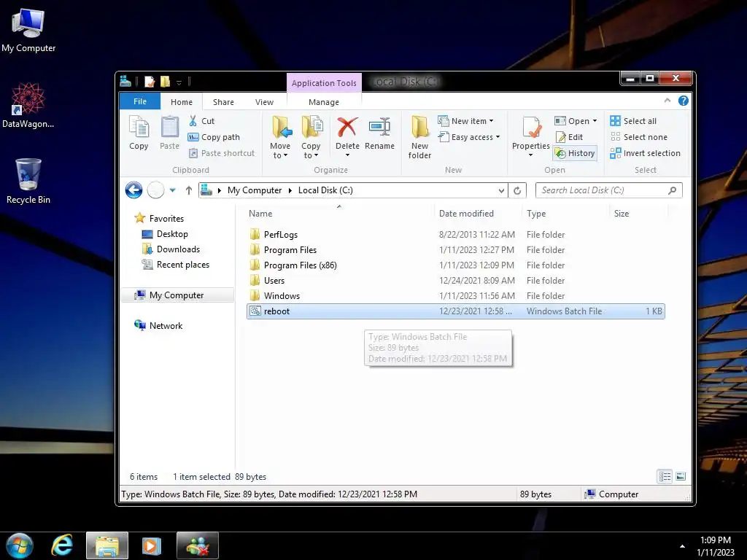Open the recent locations dropdown arrow
Image resolution: width=747 pixels, height=560 pixels.
[173, 190]
